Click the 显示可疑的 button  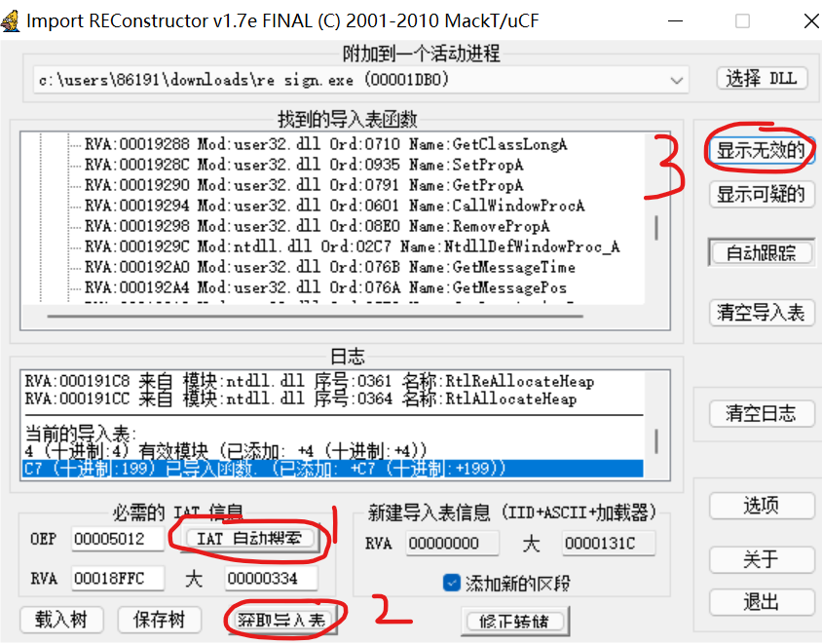click(762, 195)
